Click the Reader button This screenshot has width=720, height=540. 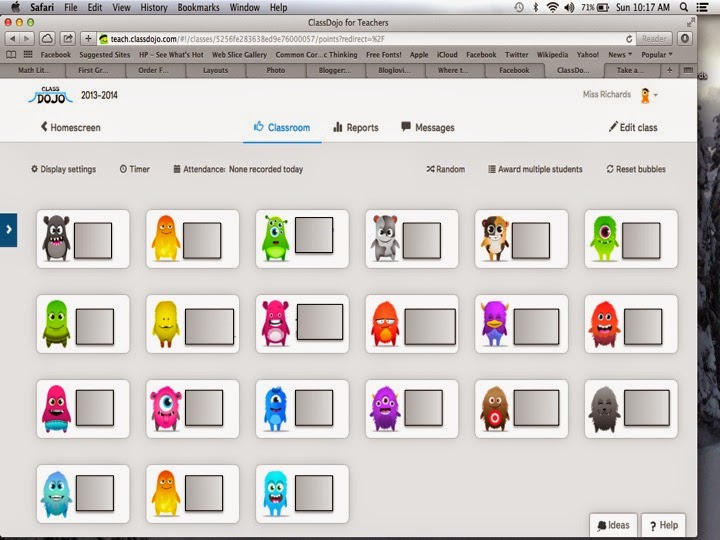click(654, 39)
